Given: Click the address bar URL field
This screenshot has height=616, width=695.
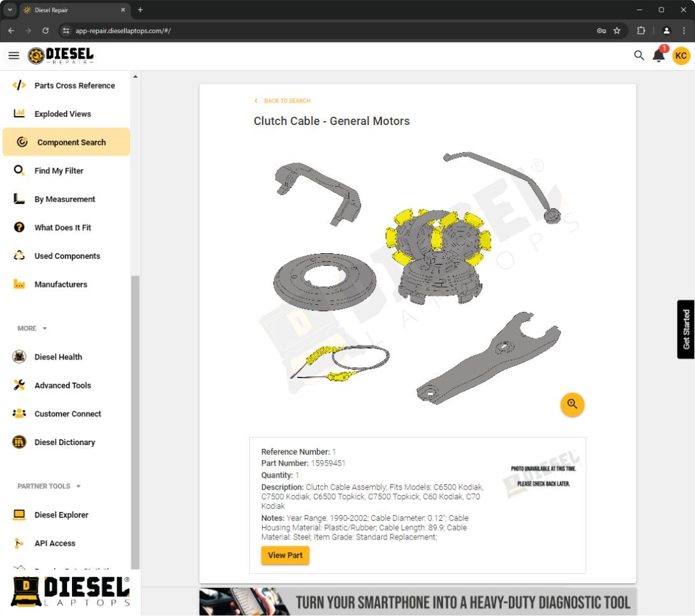Looking at the screenshot, I should click(x=328, y=31).
